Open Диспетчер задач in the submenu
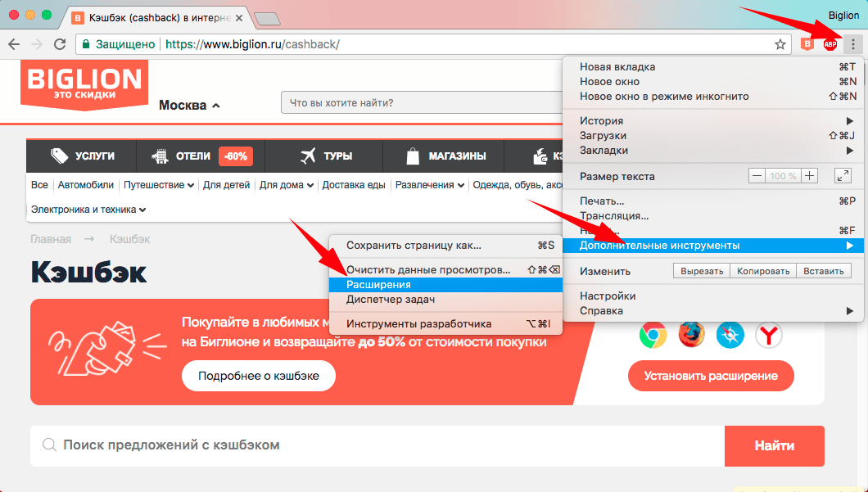 coord(445,300)
